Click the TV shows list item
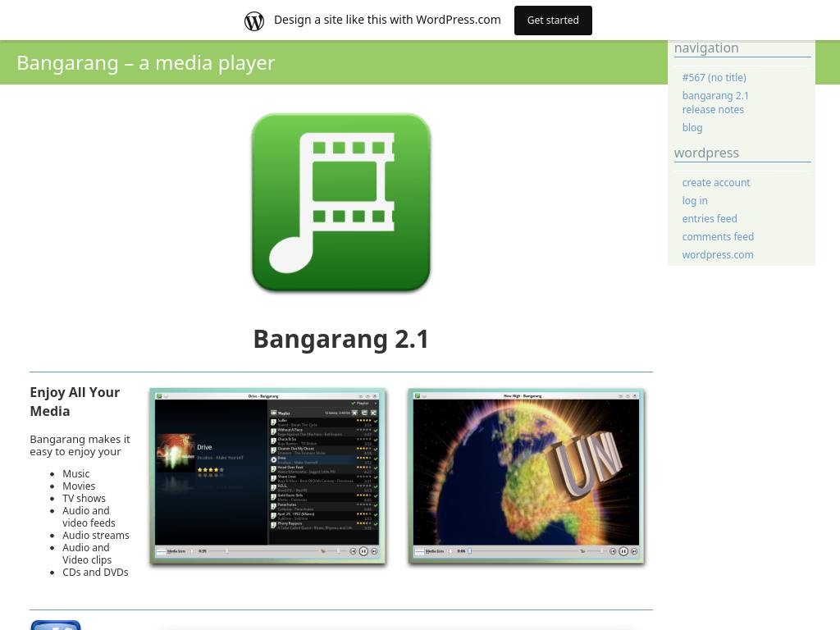 tap(84, 499)
